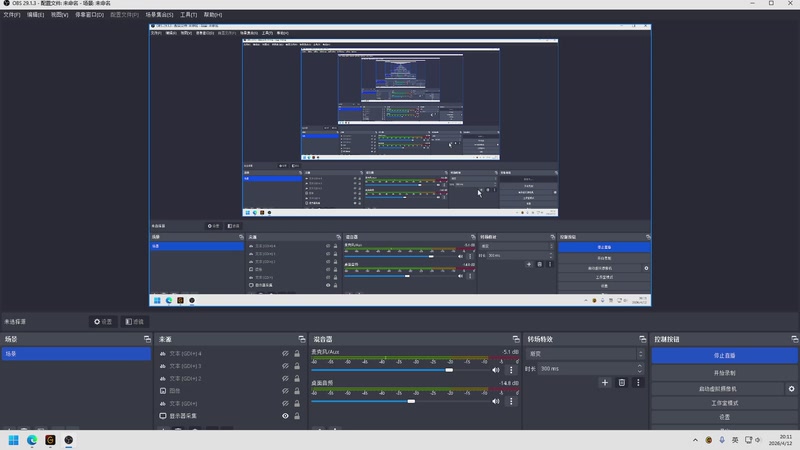Select the highlighted scene 场景 in Scenes list
Viewport: 800px width, 450px height.
click(x=77, y=354)
